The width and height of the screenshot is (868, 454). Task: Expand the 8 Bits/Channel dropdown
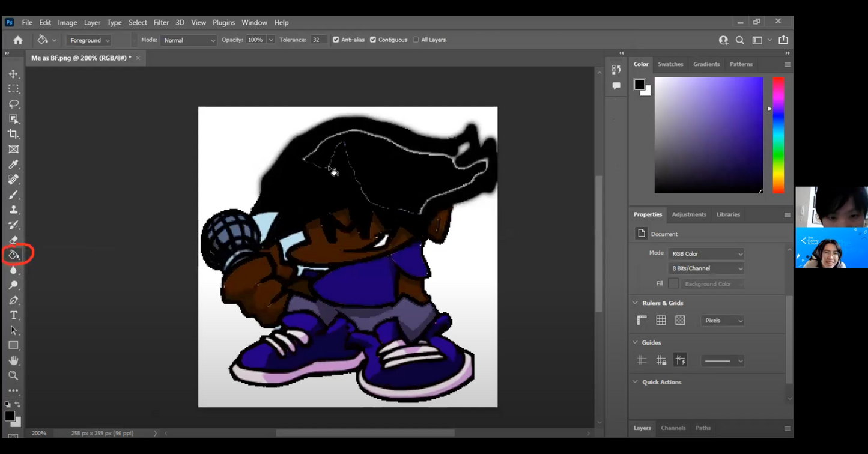[706, 268]
